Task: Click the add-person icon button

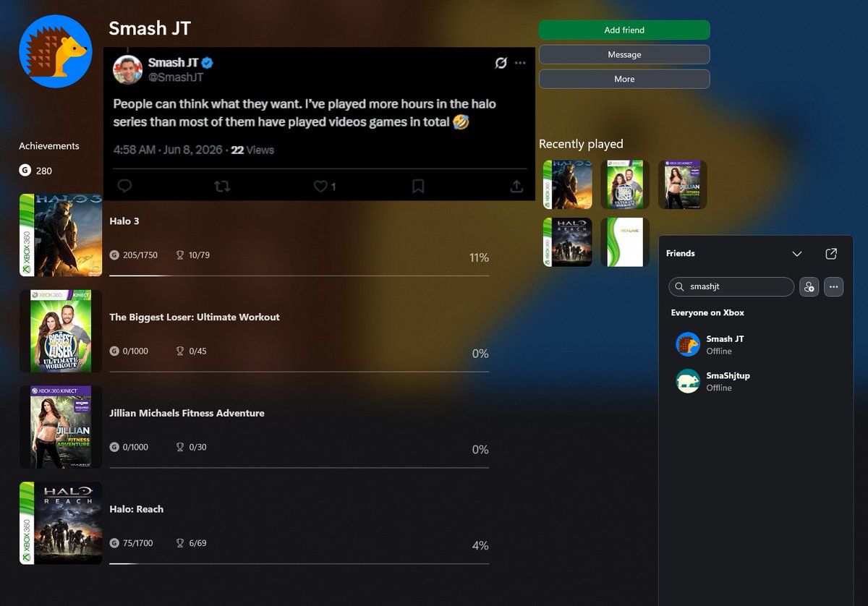Action: click(x=809, y=286)
